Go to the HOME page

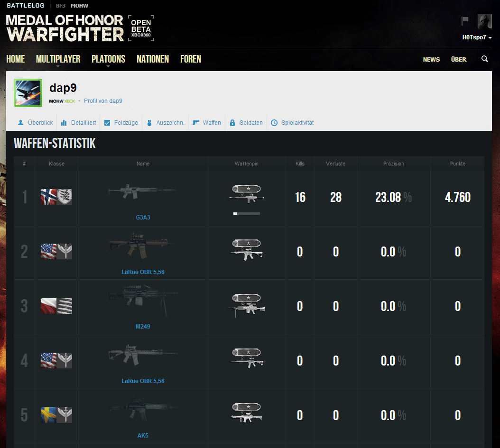[x=15, y=59]
